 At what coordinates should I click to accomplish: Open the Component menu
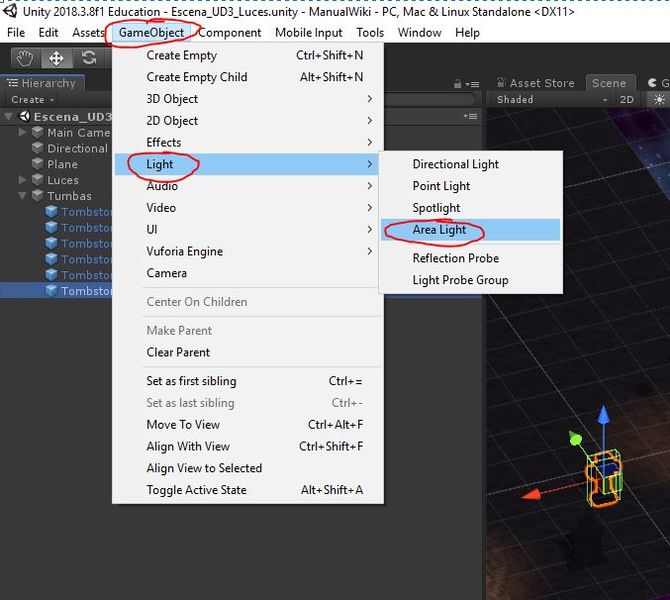tap(229, 32)
